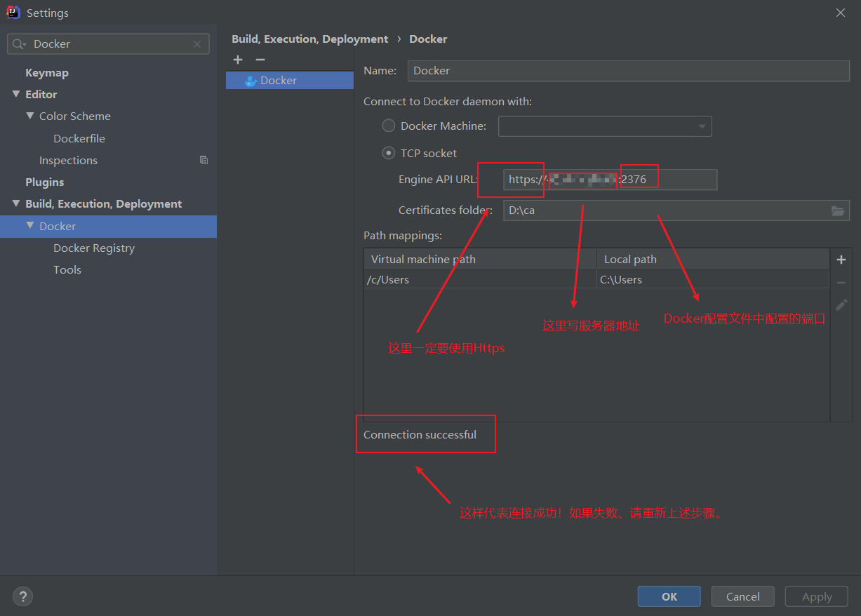861x616 pixels.
Task: Click the Engine API URL field
Action: click(610, 180)
